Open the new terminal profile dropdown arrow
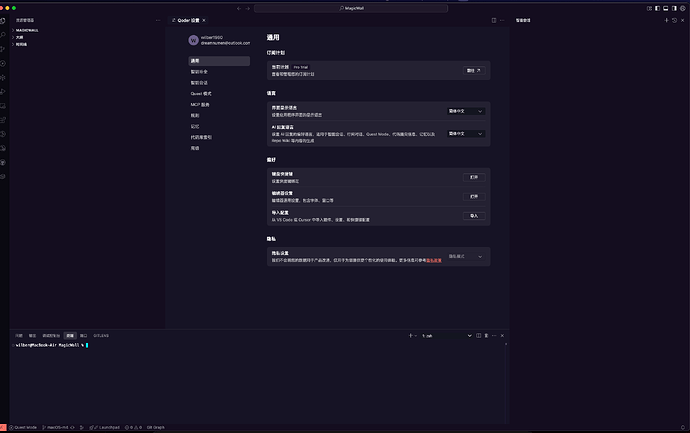This screenshot has width=690, height=433. tap(416, 336)
